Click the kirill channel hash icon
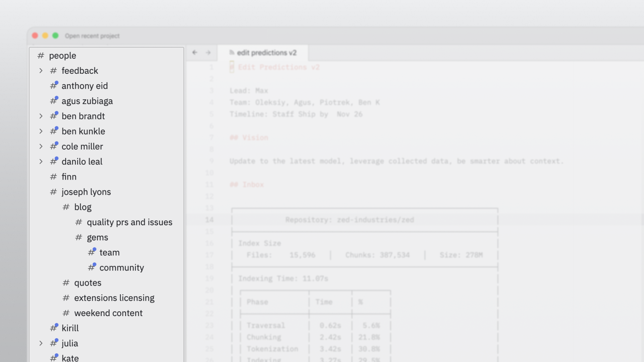Screen dimensions: 644x362 coord(54,328)
